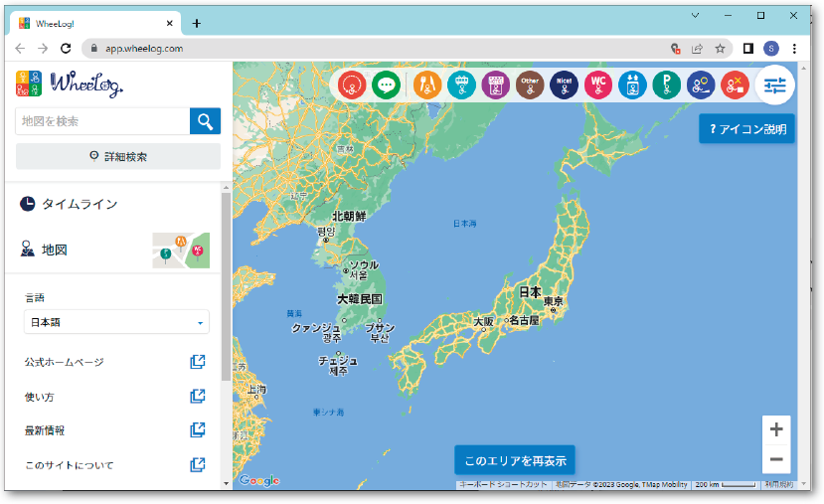Toggle the restaurant spot filter icon
This screenshot has height=504, width=824.
426,84
